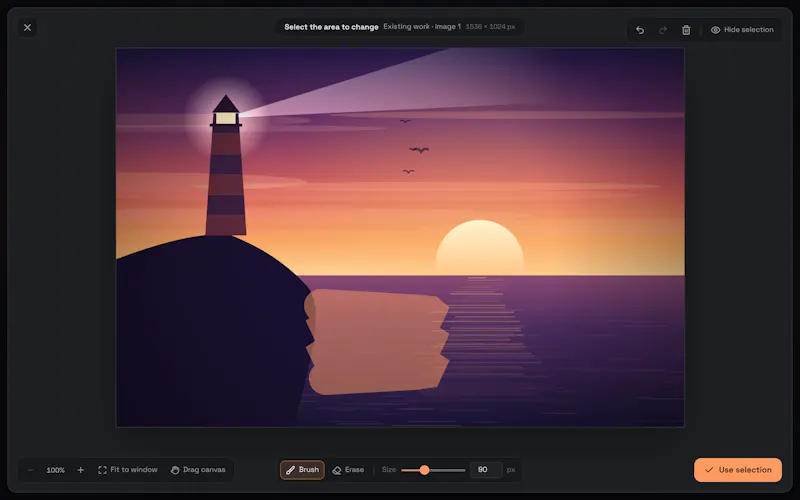Click the setting sun in the canvas
This screenshot has height=500, width=800.
click(480, 247)
